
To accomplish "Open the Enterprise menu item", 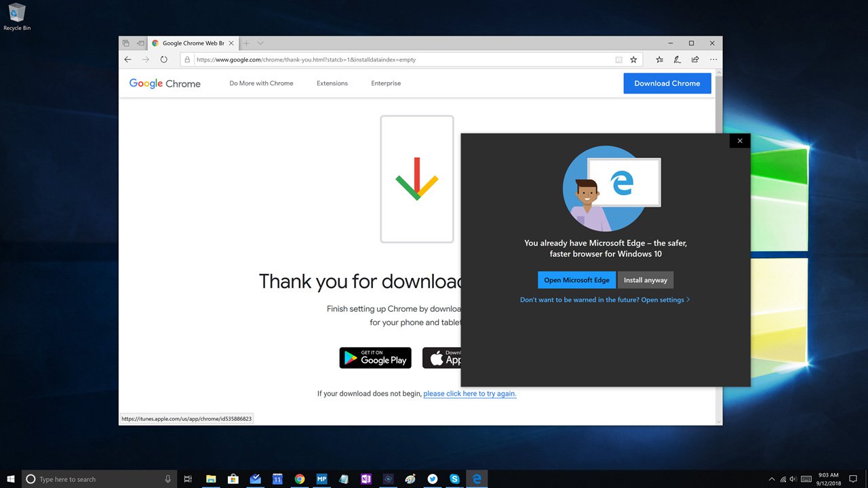I will [385, 83].
